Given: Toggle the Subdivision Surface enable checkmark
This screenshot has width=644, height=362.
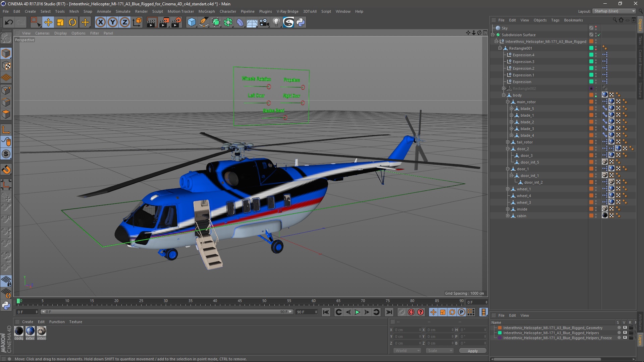Looking at the screenshot, I should pyautogui.click(x=599, y=35).
